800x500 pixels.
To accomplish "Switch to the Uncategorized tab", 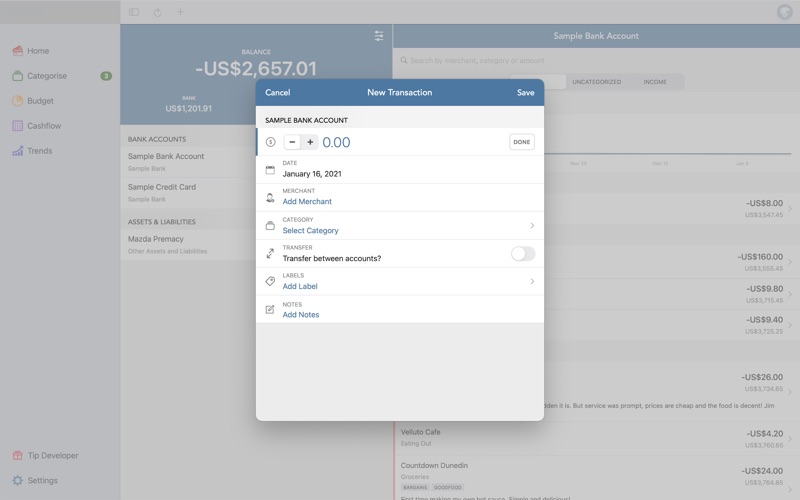I will (596, 82).
